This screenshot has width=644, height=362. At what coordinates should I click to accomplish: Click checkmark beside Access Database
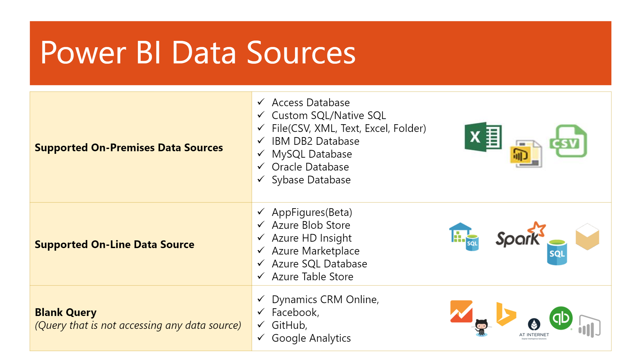(x=261, y=102)
